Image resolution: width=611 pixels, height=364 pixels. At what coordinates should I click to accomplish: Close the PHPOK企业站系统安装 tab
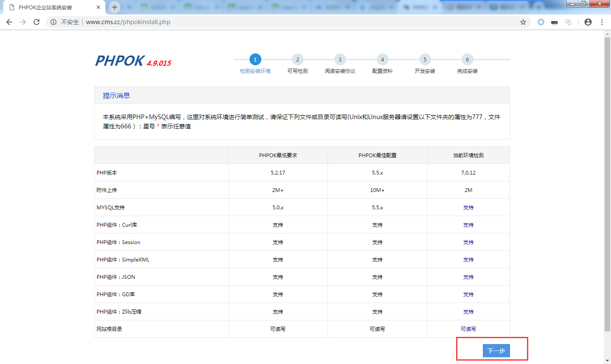[x=98, y=7]
